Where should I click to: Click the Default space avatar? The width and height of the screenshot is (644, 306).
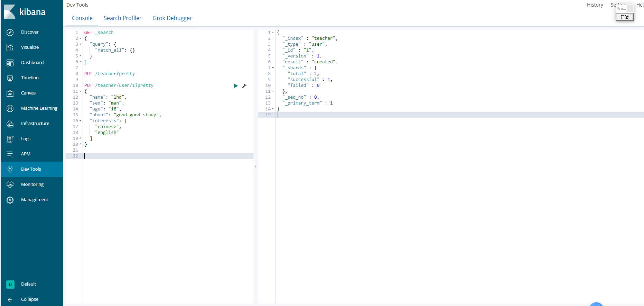coord(10,284)
